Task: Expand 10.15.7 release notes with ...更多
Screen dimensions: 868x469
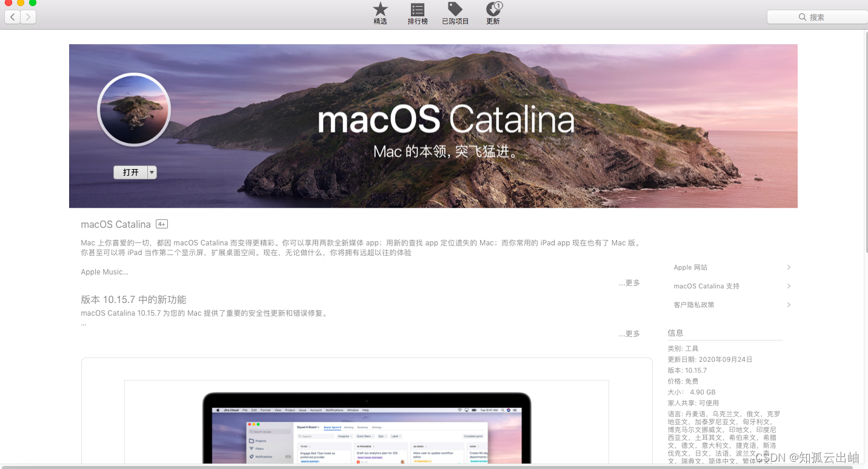Action: click(629, 334)
